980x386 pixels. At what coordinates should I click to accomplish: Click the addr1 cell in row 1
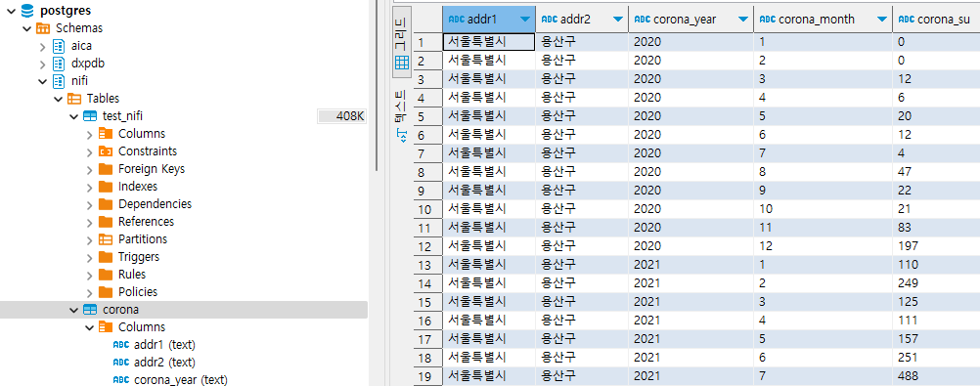(x=489, y=42)
